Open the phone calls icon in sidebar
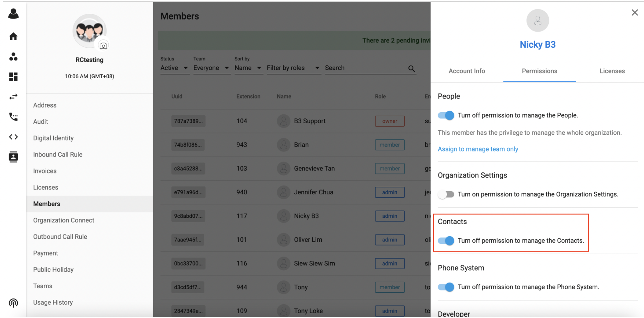This screenshot has width=644, height=318. click(x=13, y=117)
